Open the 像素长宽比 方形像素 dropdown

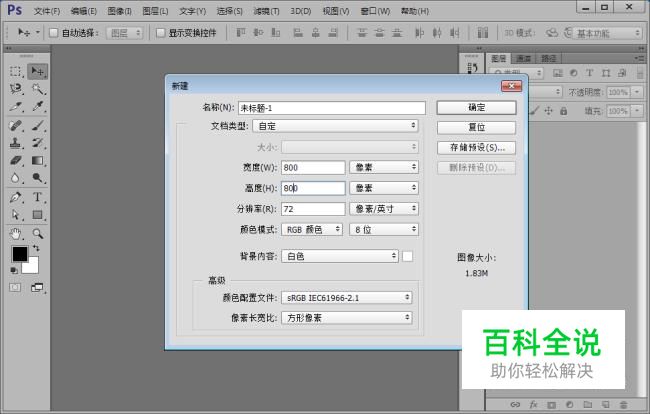[347, 318]
